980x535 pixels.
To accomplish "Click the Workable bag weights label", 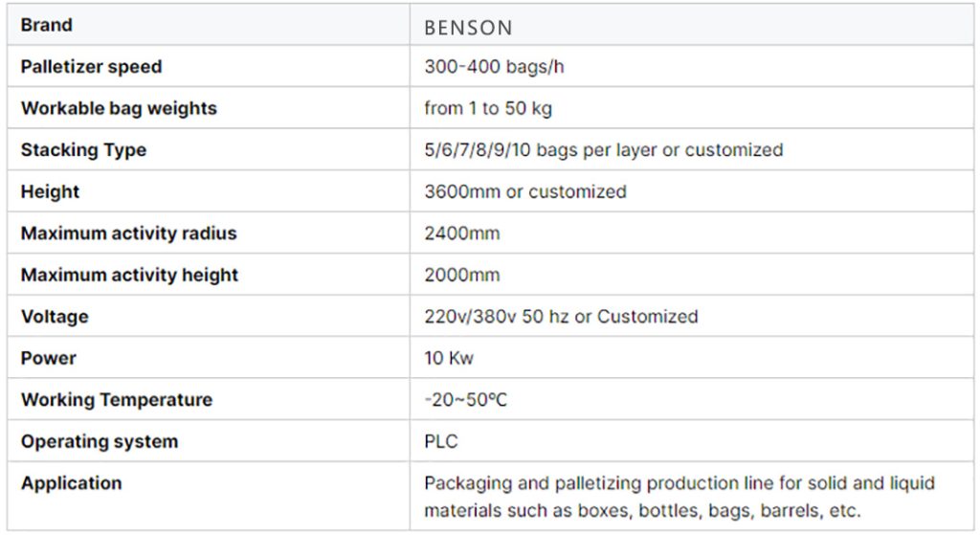I will (119, 108).
